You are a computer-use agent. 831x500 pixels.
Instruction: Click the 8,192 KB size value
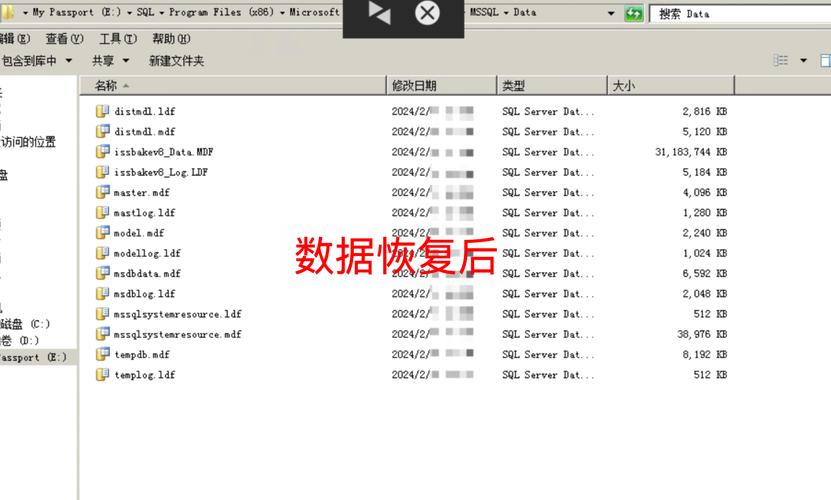pos(704,355)
